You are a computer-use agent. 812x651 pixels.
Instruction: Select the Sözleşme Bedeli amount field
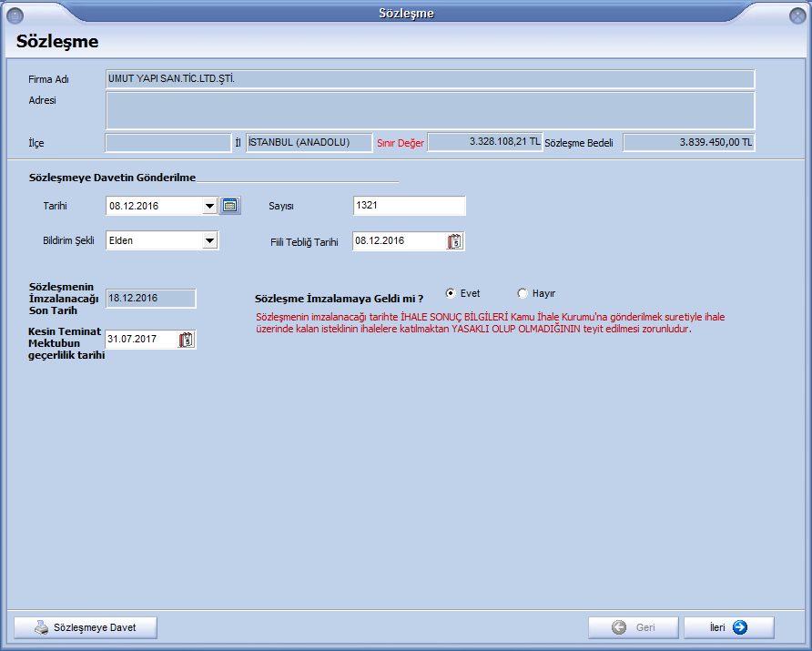688,143
